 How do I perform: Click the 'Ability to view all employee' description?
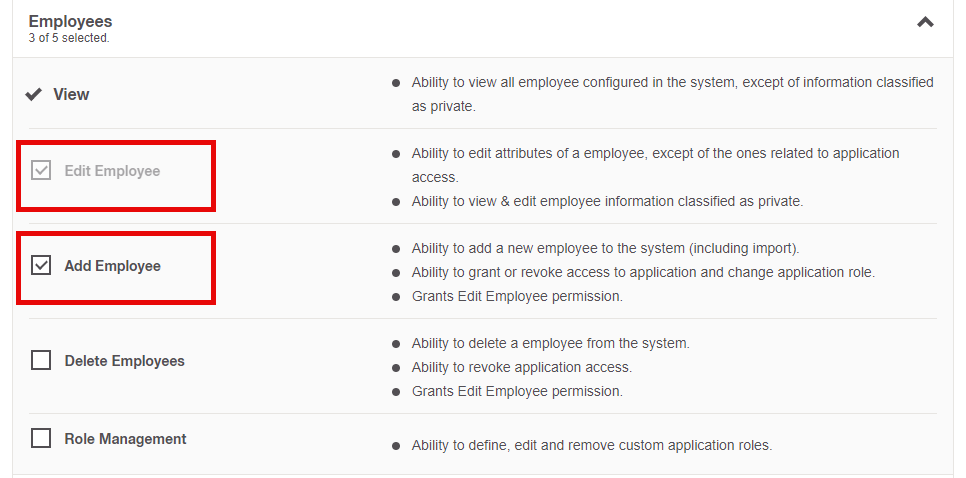[672, 82]
